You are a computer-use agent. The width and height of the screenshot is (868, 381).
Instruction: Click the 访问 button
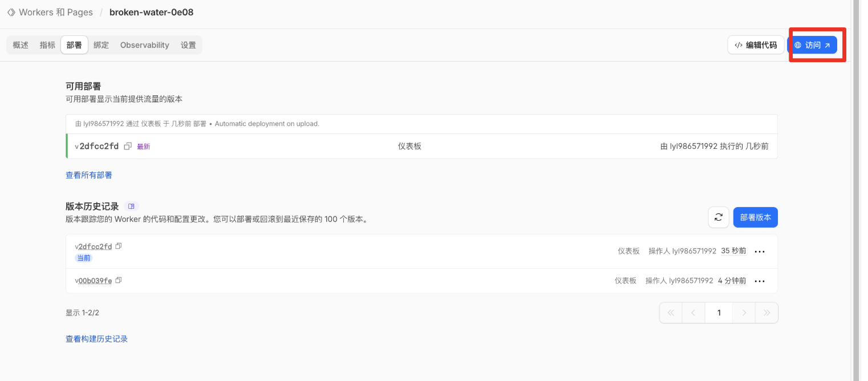point(812,45)
